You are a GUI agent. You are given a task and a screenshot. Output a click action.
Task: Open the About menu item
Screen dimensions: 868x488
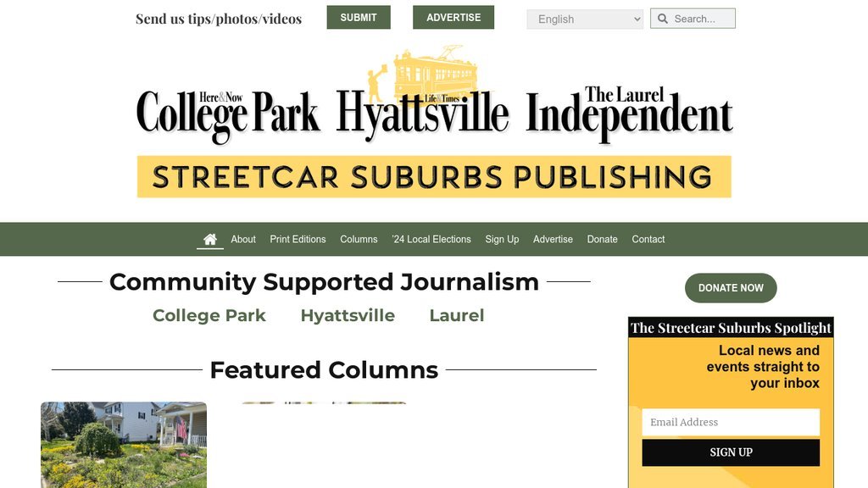[x=243, y=239]
